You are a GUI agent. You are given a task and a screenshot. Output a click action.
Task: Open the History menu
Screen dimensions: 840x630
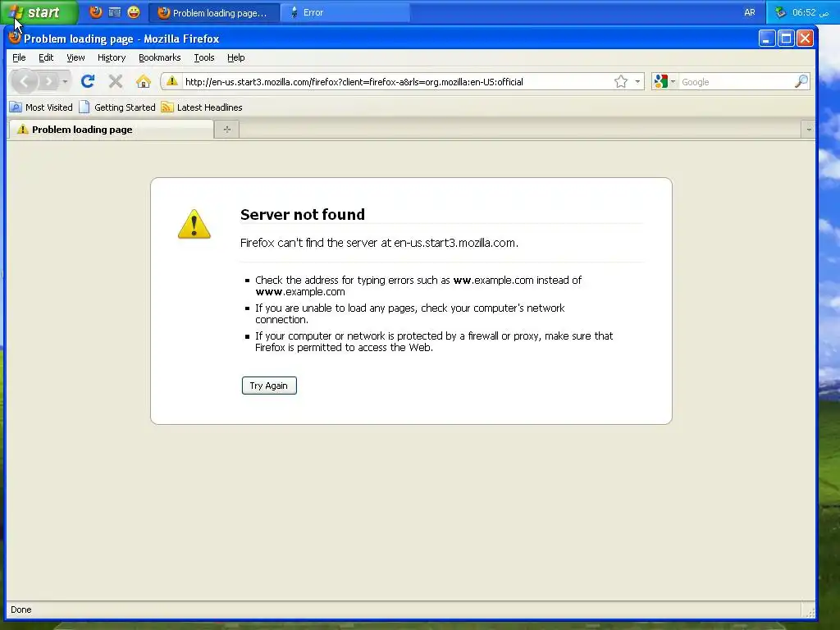click(112, 57)
